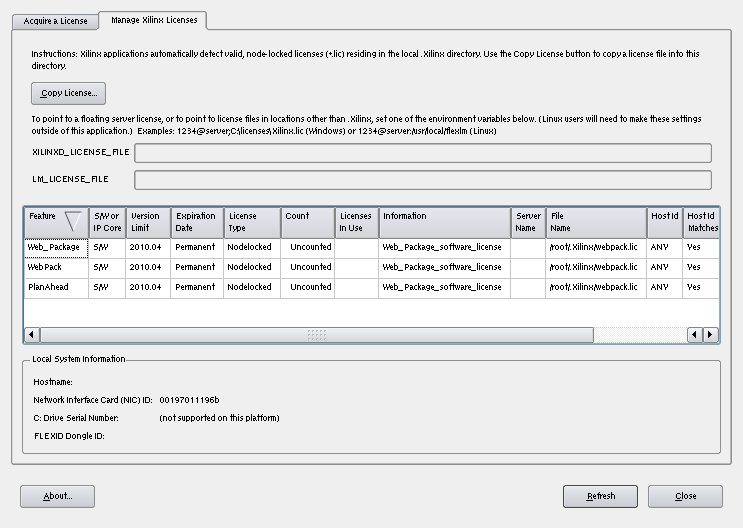The height and width of the screenshot is (528, 743).
Task: Click the horizontal scrollbar thumb
Action: (317, 335)
